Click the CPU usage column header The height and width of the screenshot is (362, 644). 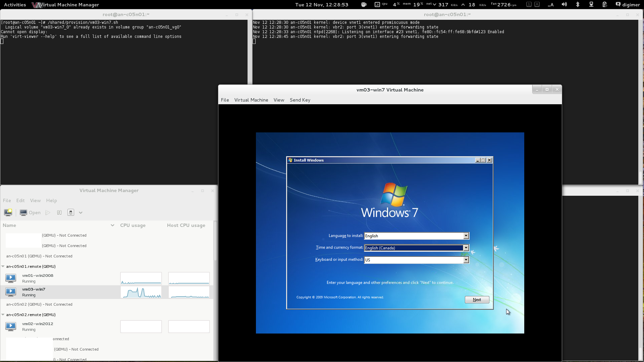(x=141, y=225)
